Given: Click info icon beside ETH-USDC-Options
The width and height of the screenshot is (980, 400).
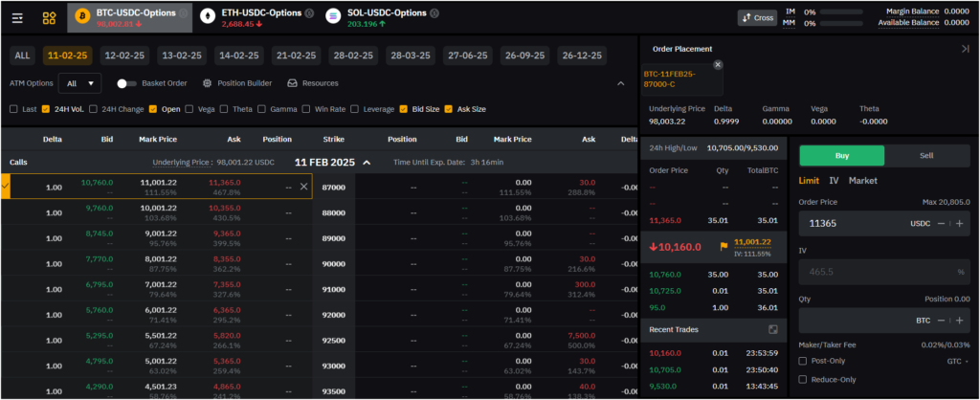Looking at the screenshot, I should pos(309,13).
